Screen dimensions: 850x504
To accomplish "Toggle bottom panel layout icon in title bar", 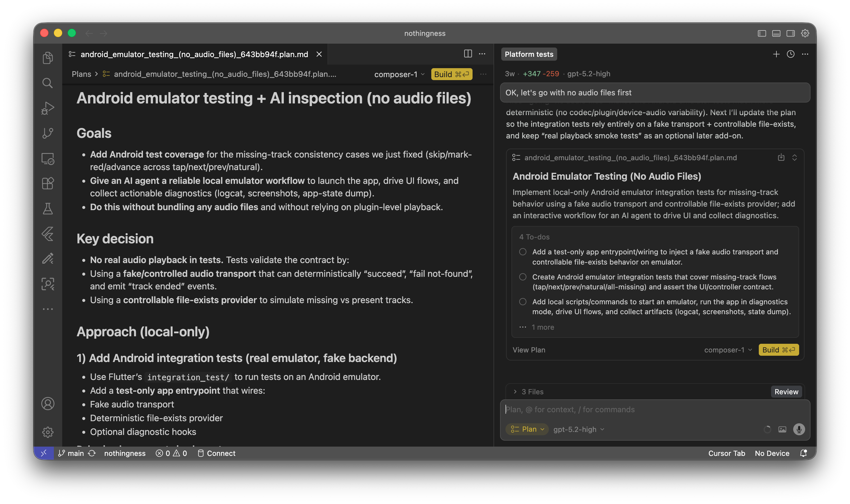I will point(776,33).
